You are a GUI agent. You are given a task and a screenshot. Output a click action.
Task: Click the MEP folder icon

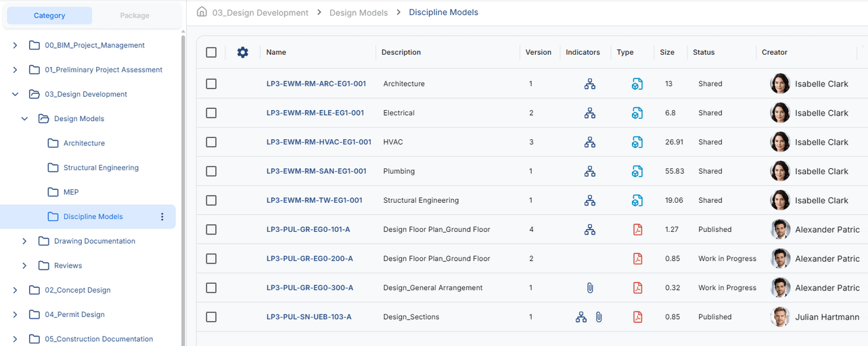53,192
